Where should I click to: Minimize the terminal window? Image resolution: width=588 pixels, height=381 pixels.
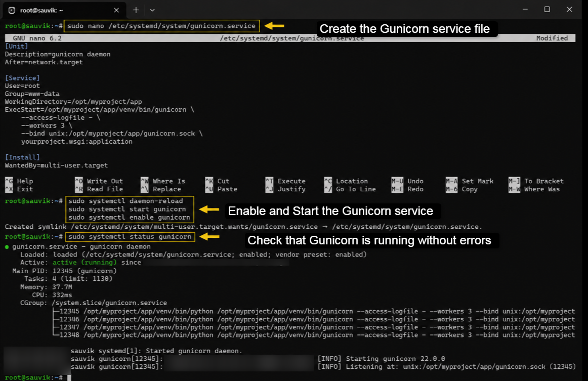point(525,10)
